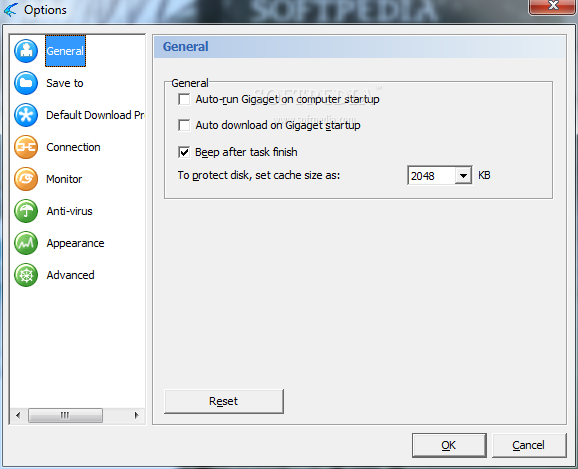
Task: Click the Cancel button
Action: click(x=529, y=445)
